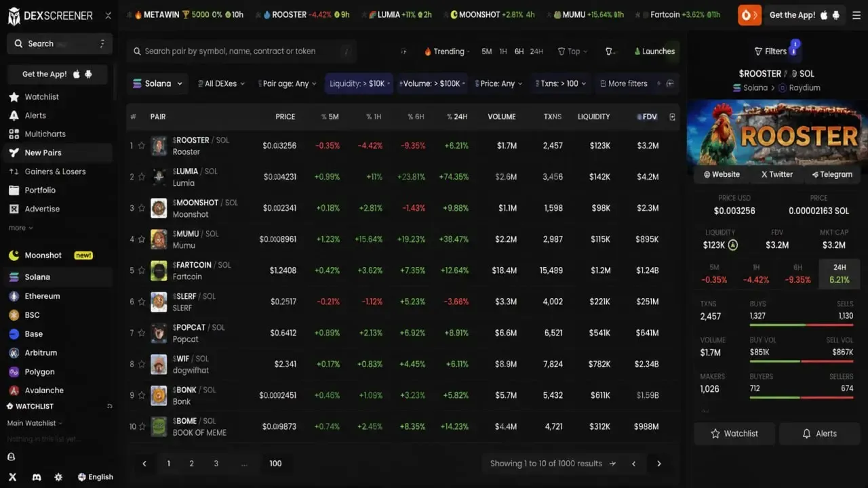Star the $ROOSTER pair
The image size is (868, 488).
coord(142,146)
